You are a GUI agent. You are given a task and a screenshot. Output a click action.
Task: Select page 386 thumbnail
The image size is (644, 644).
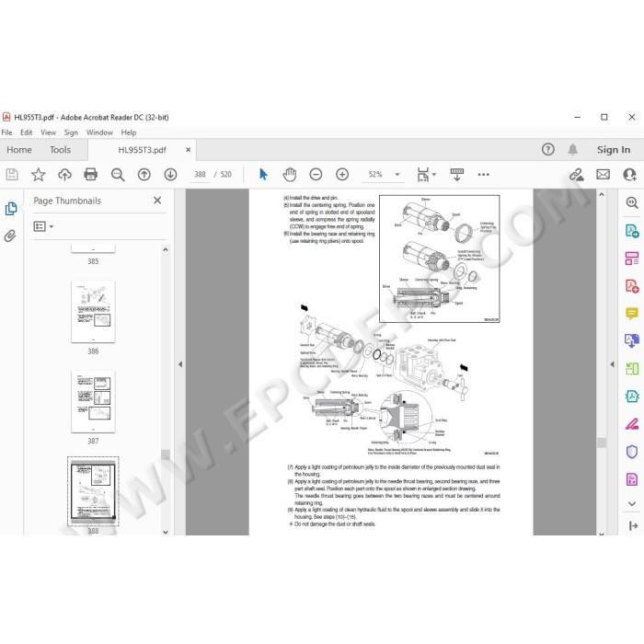[x=93, y=311]
